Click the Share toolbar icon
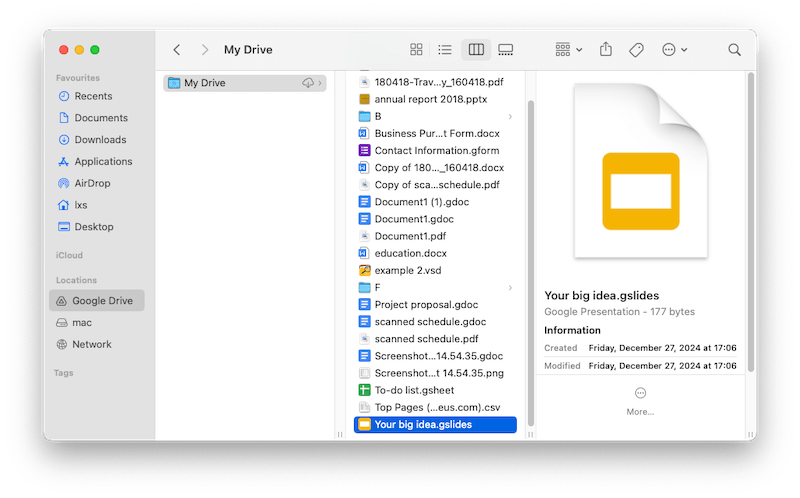Viewport: 800px width, 498px height. point(606,49)
